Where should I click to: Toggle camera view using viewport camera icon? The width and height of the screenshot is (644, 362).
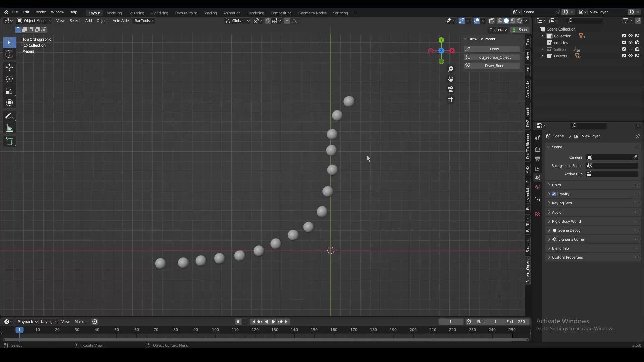click(x=451, y=89)
